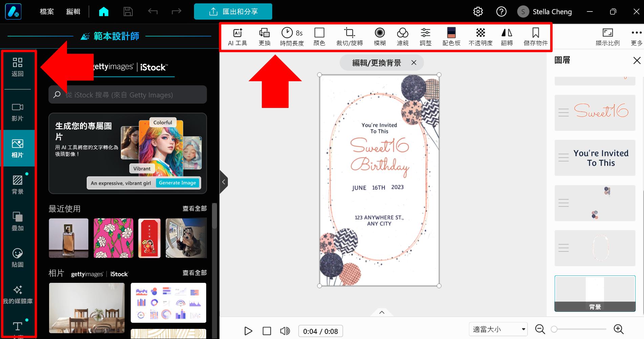
Task: Open the 適當大小 zoom level dropdown
Action: [x=498, y=329]
